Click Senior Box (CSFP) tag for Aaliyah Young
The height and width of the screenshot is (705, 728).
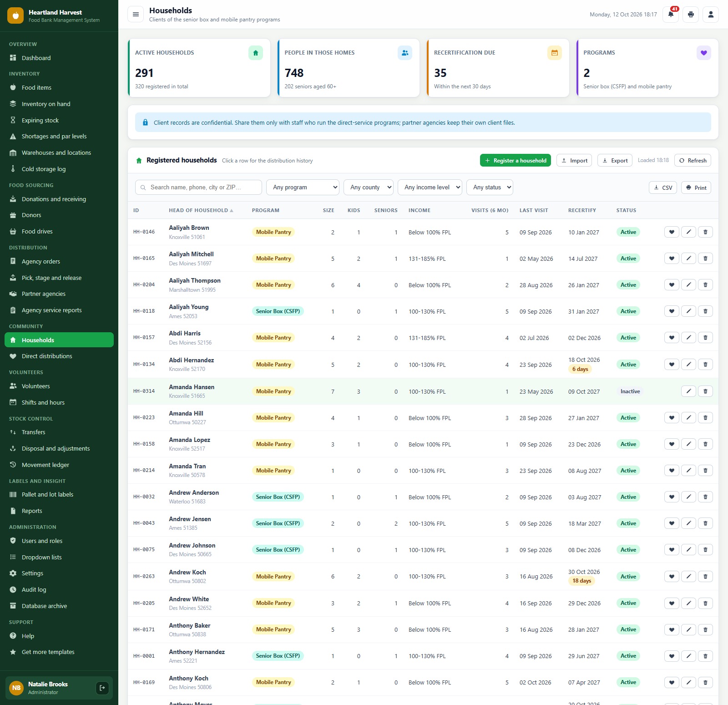(278, 311)
